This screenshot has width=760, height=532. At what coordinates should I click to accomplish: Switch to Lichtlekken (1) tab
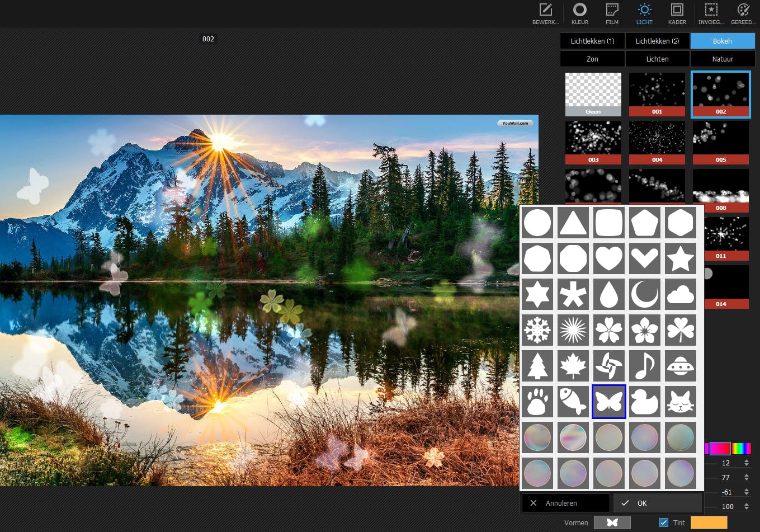[x=592, y=41]
